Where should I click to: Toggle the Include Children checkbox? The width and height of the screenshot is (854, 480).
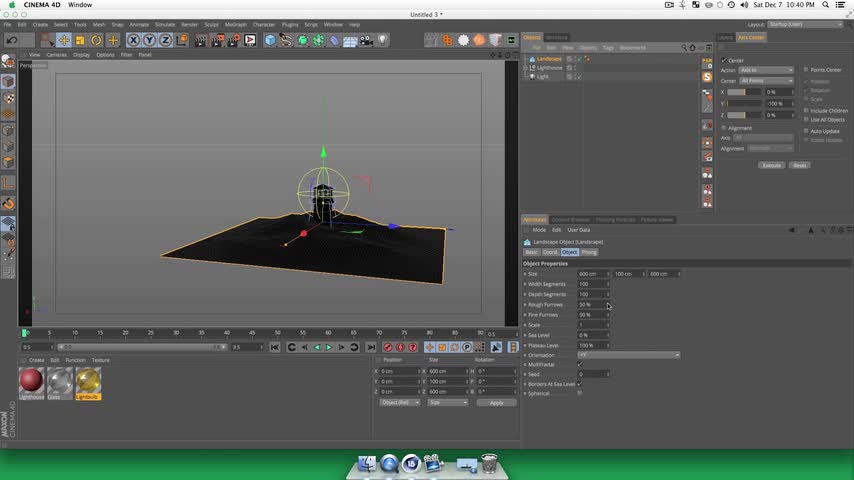coord(807,110)
